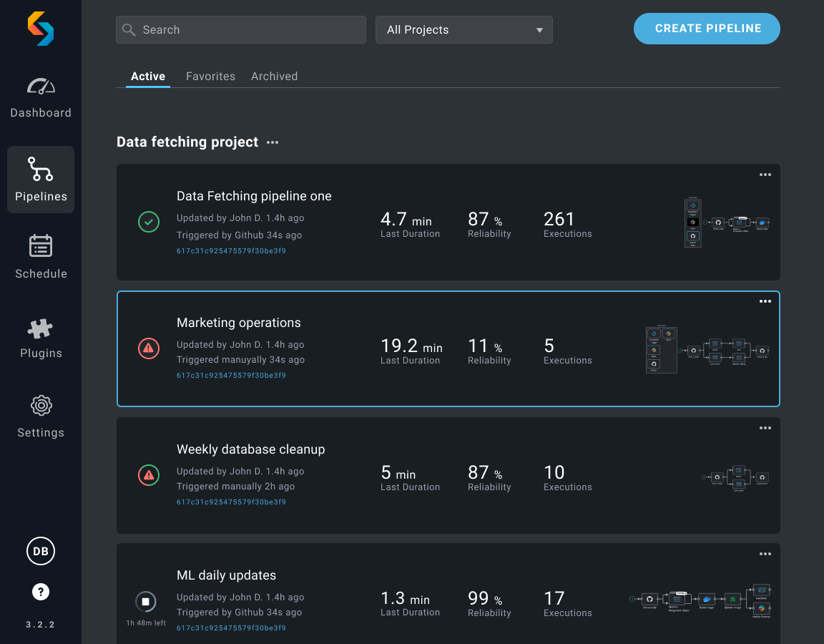824x644 pixels.
Task: Open the Marketing operations pipeline graph thumbnail
Action: 707,350
